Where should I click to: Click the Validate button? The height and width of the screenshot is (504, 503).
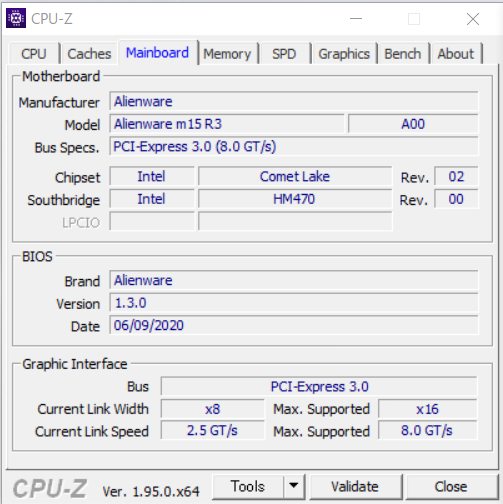coord(355,486)
